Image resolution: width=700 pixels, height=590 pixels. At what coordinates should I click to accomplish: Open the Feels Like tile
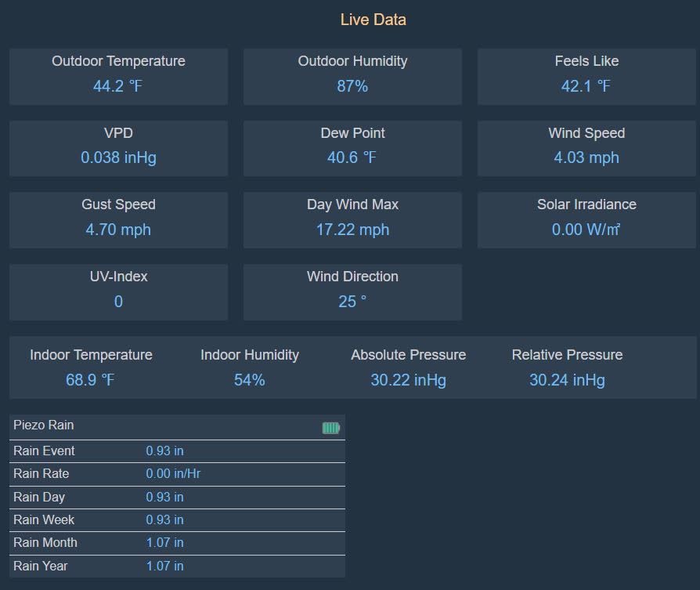coord(586,76)
